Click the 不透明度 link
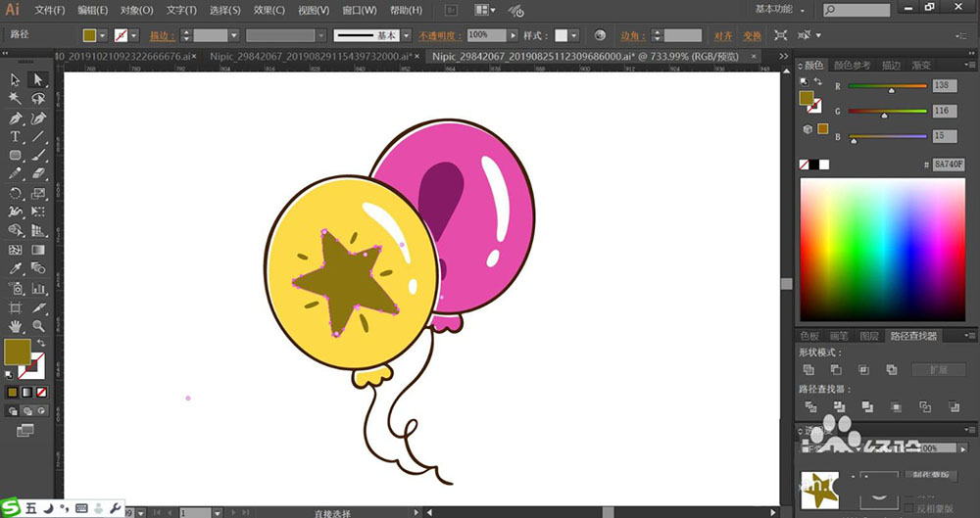Viewport: 980px width, 518px height. click(440, 35)
